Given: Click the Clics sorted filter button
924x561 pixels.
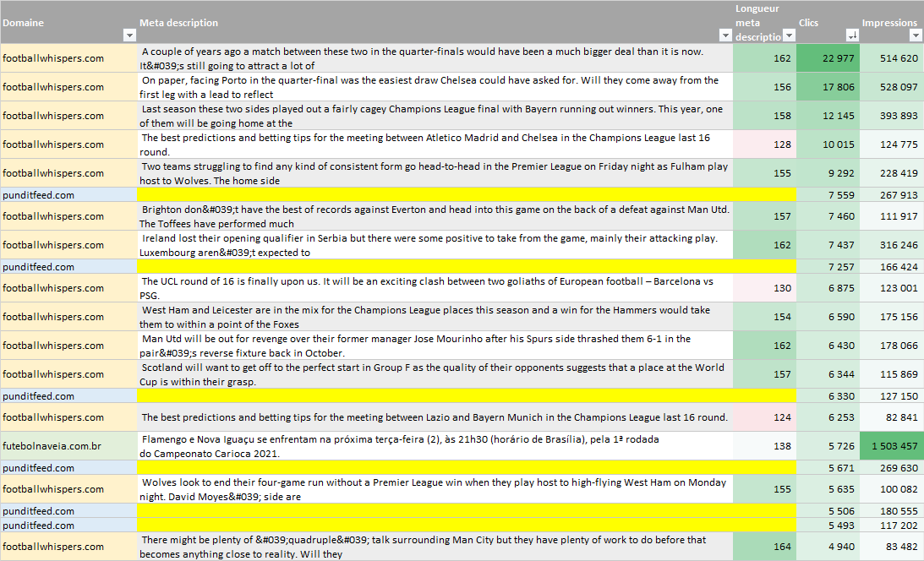Looking at the screenshot, I should click(x=852, y=35).
